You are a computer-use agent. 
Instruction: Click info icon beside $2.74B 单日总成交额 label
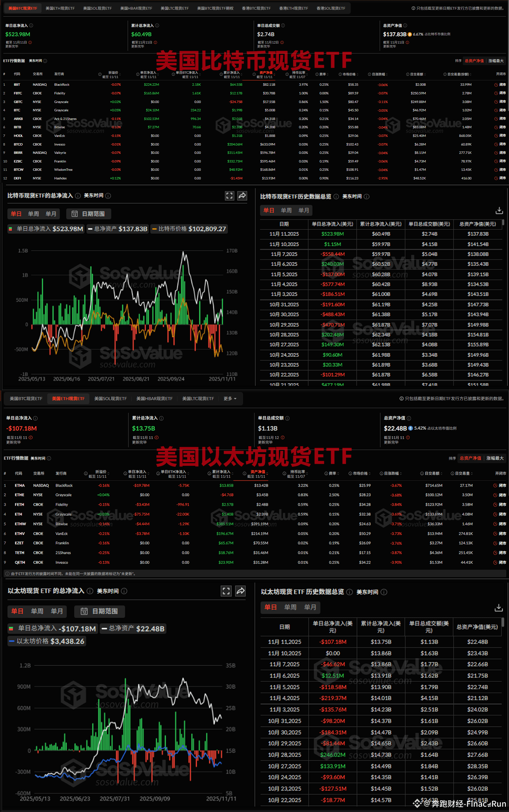click(283, 26)
